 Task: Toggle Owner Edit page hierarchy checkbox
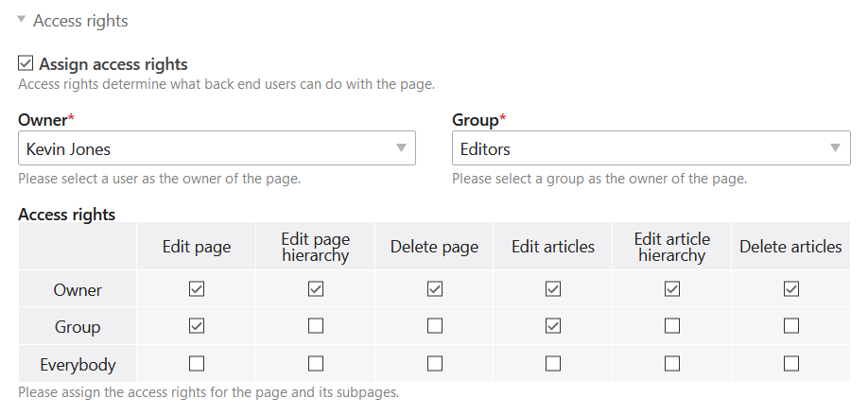click(316, 289)
